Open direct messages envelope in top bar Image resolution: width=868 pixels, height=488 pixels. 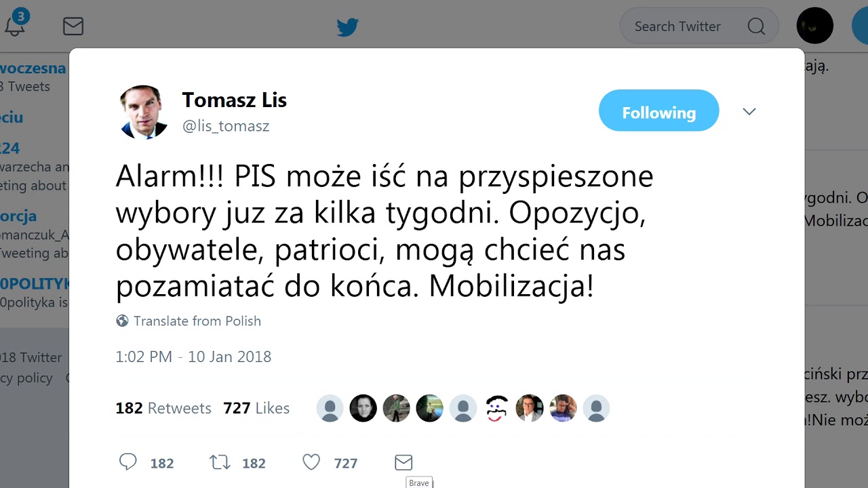pyautogui.click(x=73, y=26)
